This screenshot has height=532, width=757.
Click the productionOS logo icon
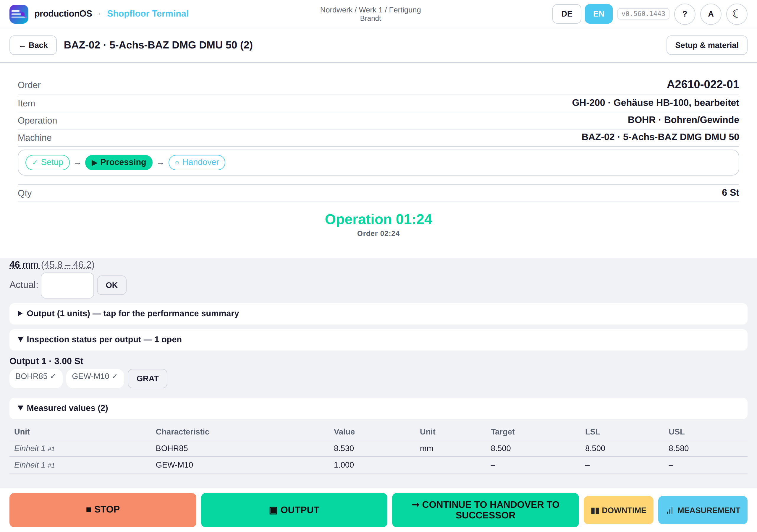(19, 14)
